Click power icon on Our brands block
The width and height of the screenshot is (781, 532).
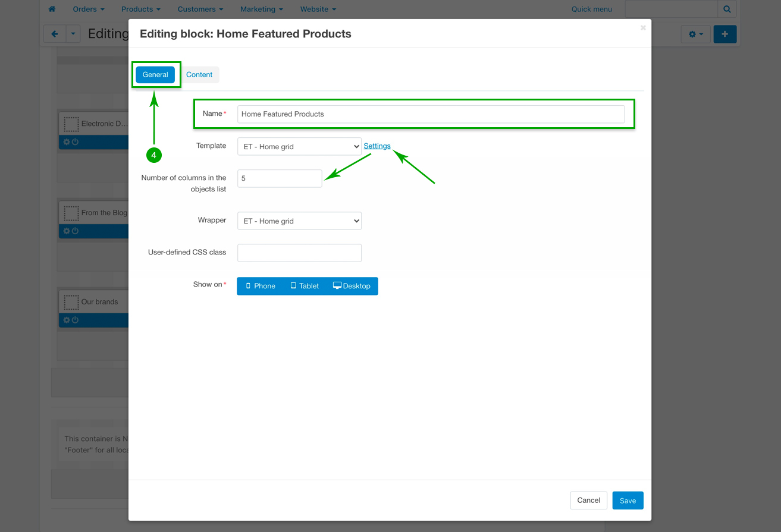(75, 320)
